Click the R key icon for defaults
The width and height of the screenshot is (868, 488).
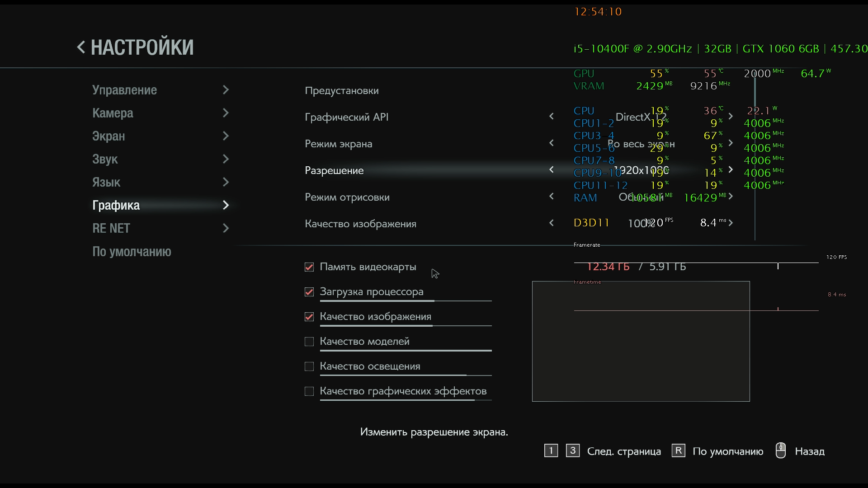678,451
